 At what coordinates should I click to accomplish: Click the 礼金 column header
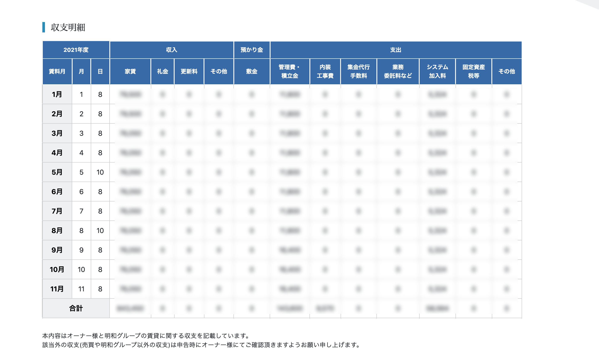point(162,71)
